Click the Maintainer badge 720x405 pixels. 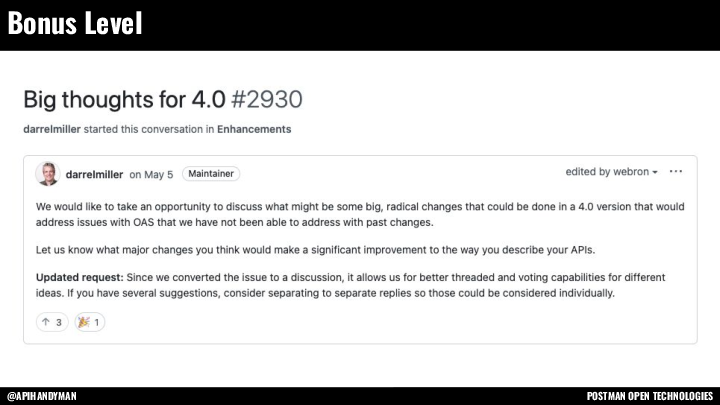click(211, 173)
